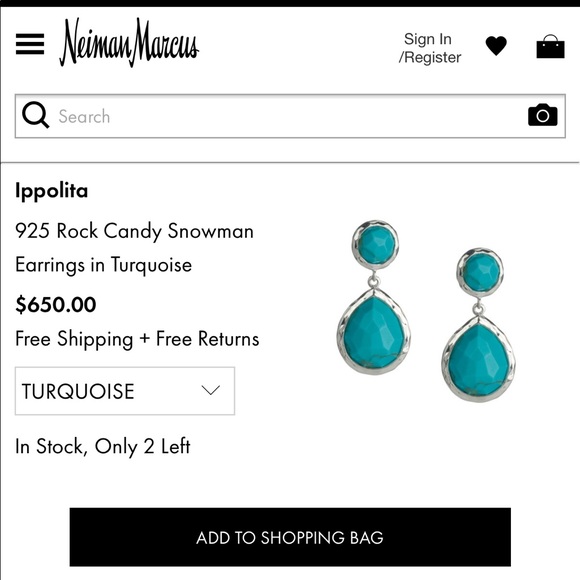Click the word Turquoise in product name
The image size is (580, 580).
(151, 265)
